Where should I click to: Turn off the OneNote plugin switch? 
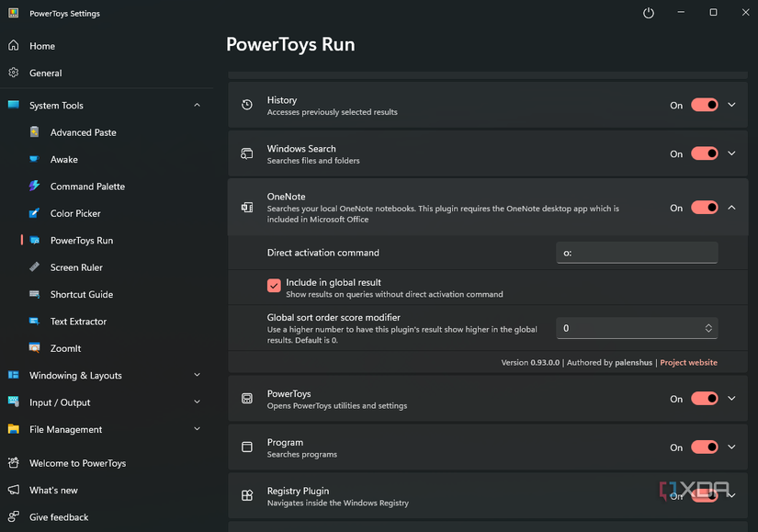tap(705, 208)
